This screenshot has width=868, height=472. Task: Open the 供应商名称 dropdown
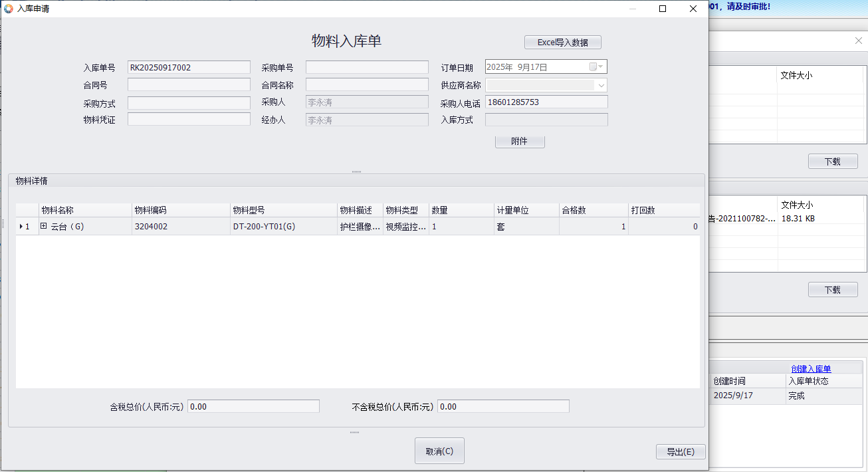(x=601, y=85)
